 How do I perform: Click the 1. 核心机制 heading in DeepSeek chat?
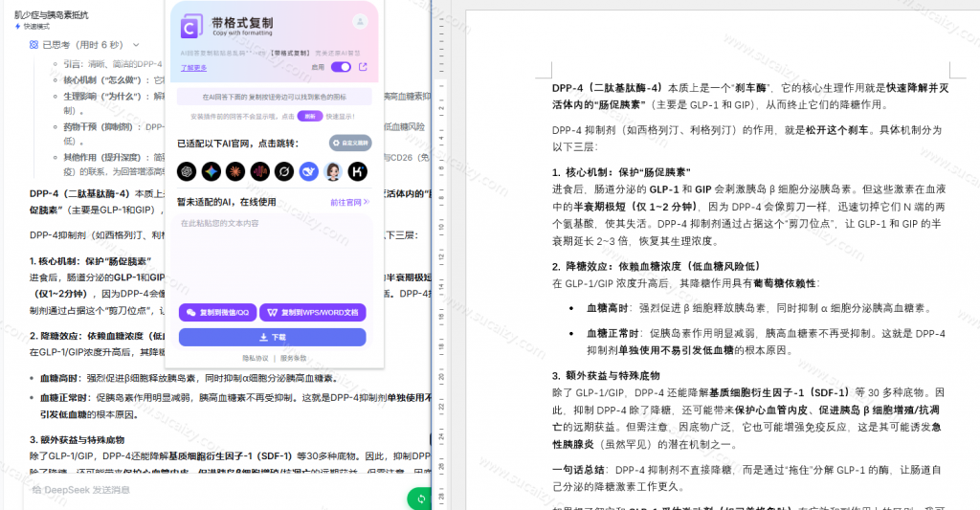90,261
